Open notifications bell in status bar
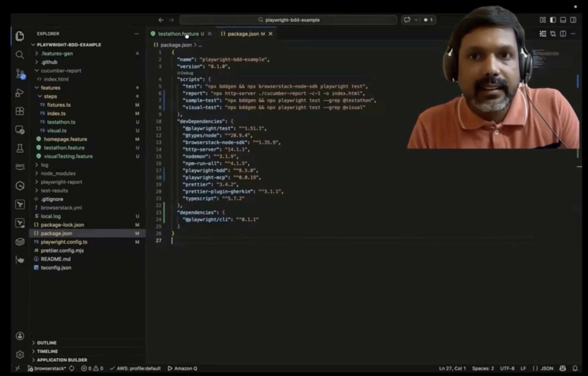The width and height of the screenshot is (588, 376). pyautogui.click(x=575, y=368)
